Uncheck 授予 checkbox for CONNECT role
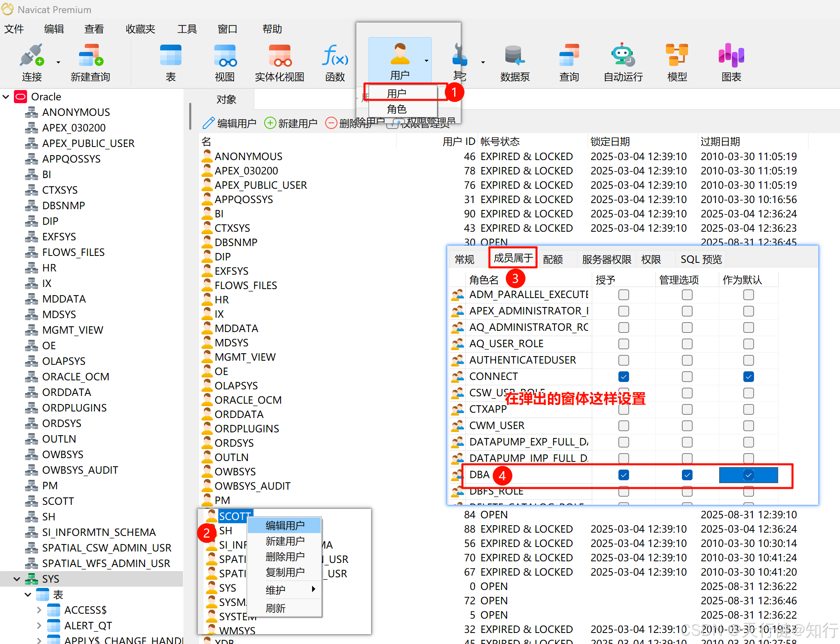The width and height of the screenshot is (840, 644). pos(623,376)
